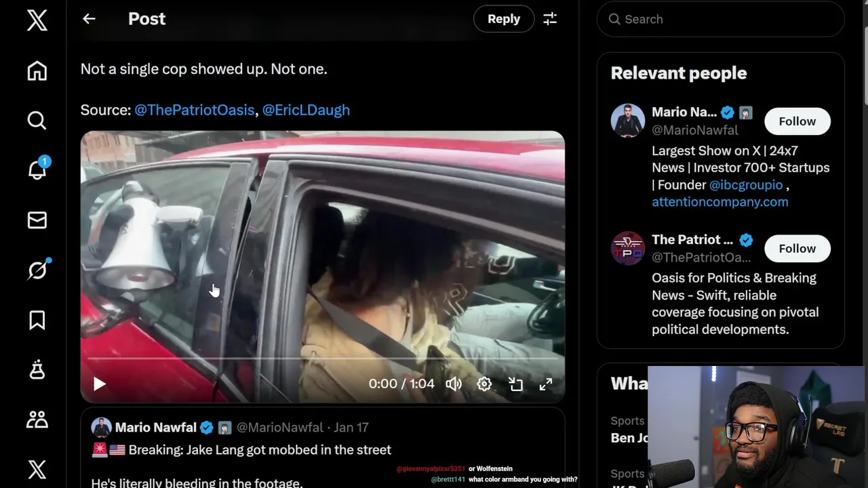
Task: Open reply sorting filter icon
Action: (x=550, y=19)
